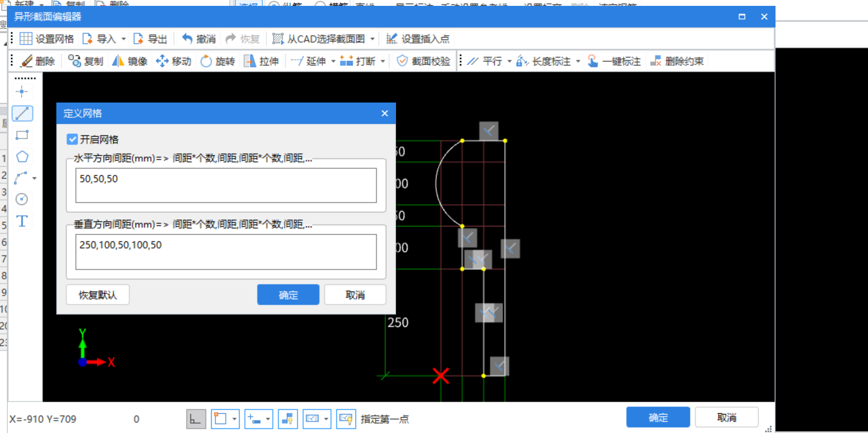This screenshot has width=868, height=433.
Task: Run 截面校验 section validation
Action: point(424,61)
